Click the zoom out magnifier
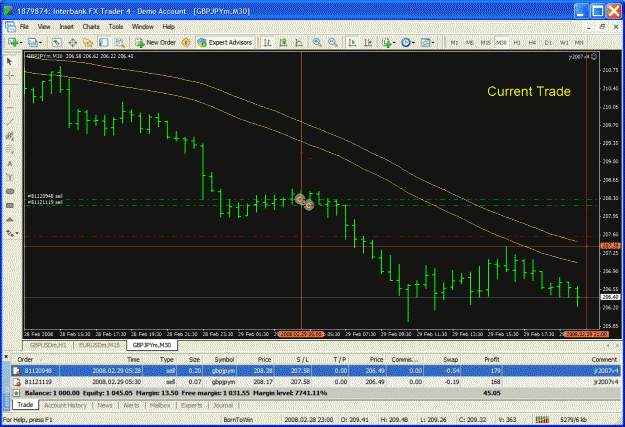Viewport: 625px width, 427px height. [333, 42]
